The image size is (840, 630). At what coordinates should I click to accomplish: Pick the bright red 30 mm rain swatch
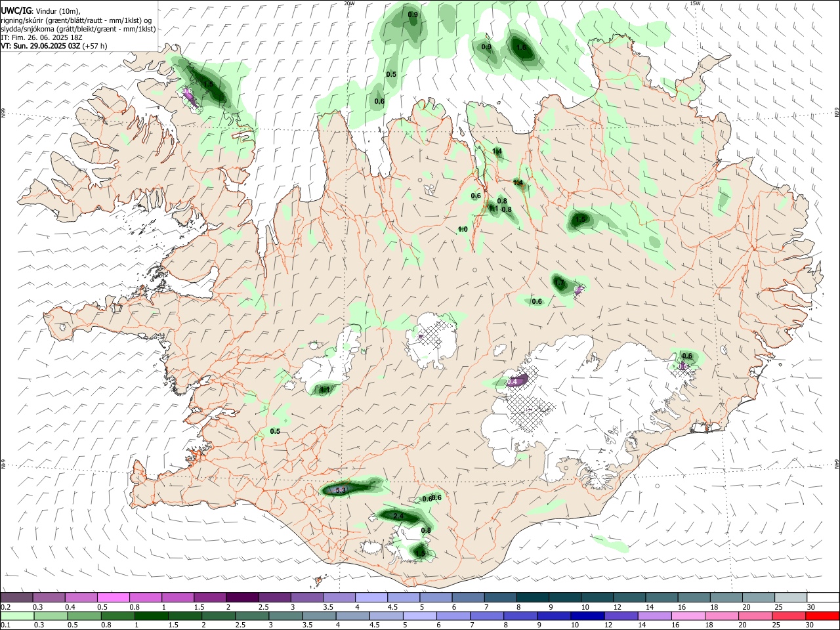[822, 616]
